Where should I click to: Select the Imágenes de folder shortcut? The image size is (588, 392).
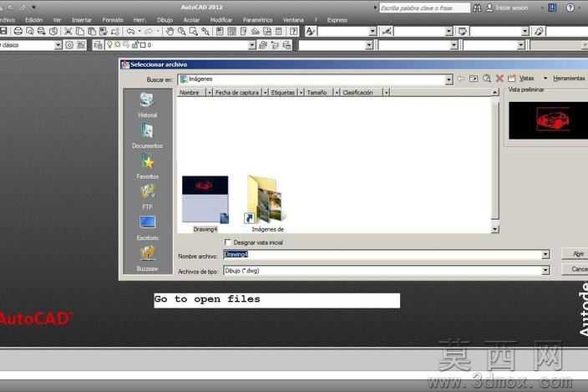267,204
